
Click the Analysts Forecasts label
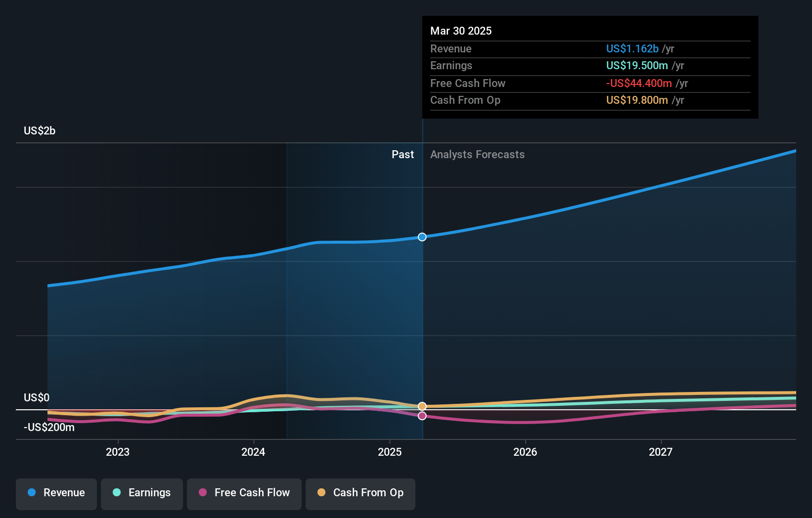pyautogui.click(x=477, y=154)
